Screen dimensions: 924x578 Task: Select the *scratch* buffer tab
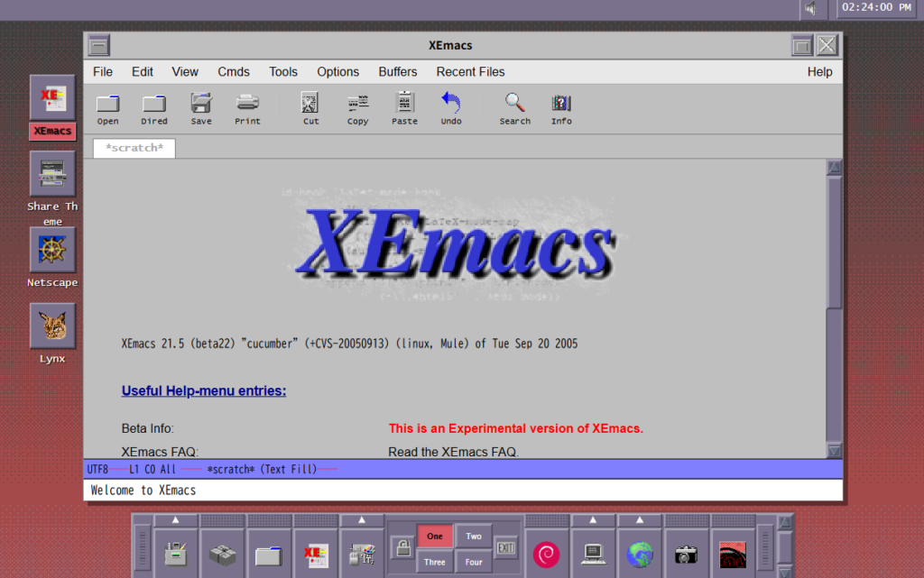134,148
